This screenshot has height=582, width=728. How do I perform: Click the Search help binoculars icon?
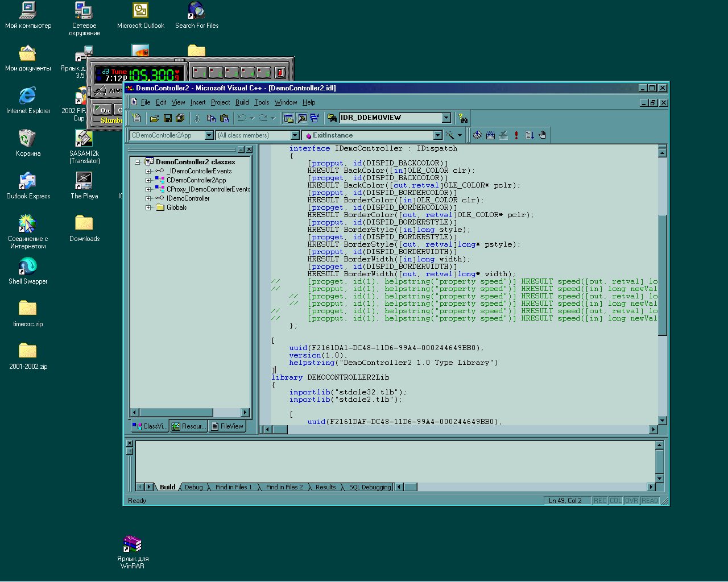(x=463, y=118)
